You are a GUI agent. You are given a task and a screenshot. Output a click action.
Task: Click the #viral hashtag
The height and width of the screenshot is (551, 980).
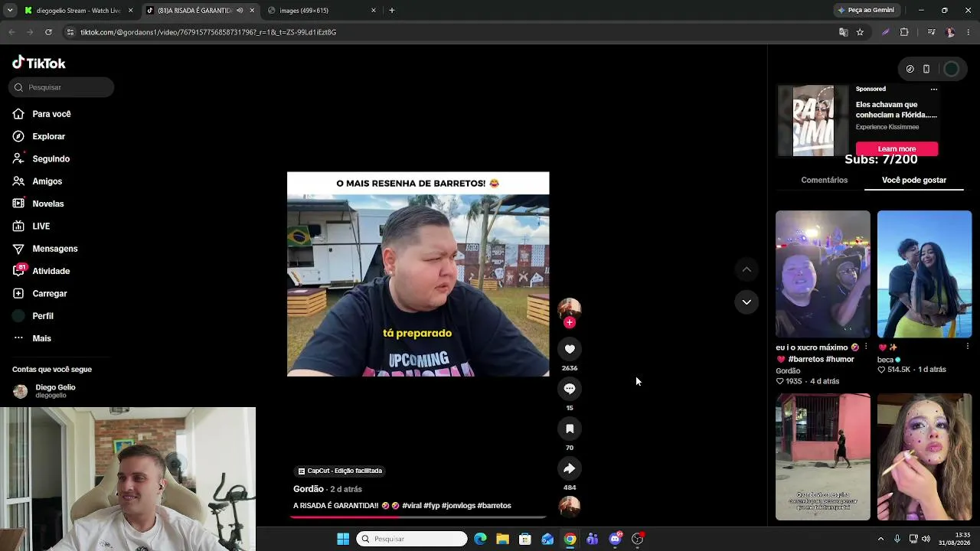[411, 506]
